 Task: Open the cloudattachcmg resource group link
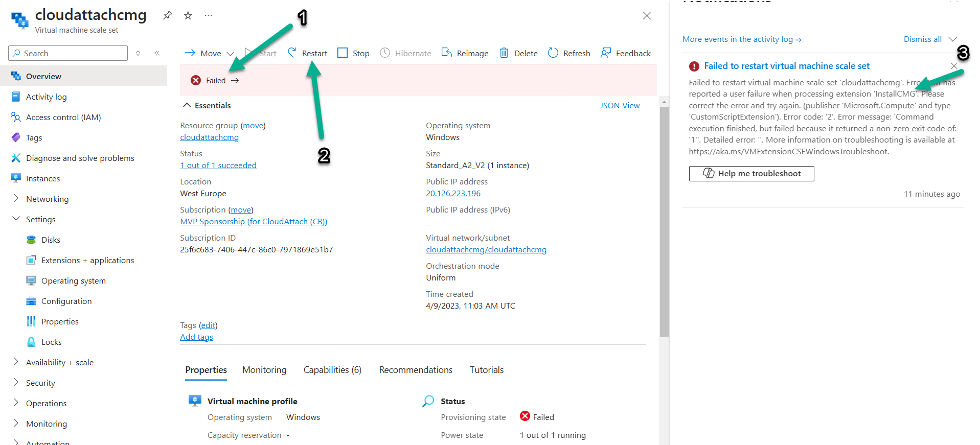click(x=209, y=137)
